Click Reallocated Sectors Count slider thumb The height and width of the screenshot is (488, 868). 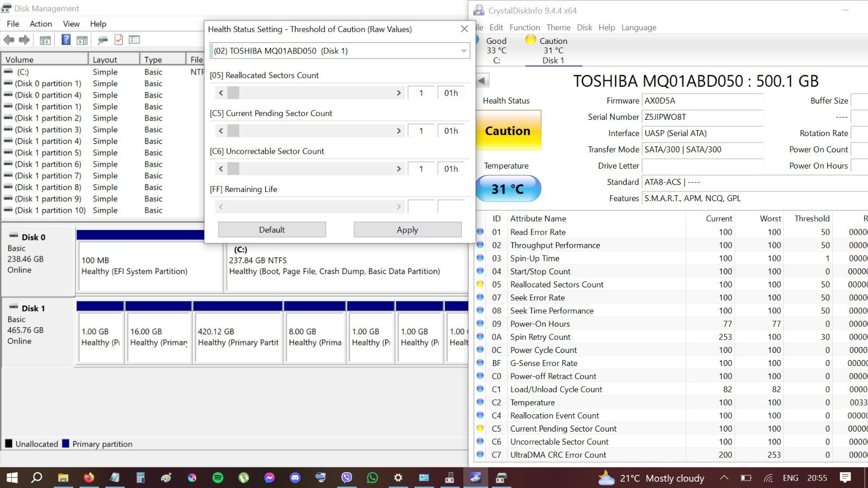click(x=233, y=93)
